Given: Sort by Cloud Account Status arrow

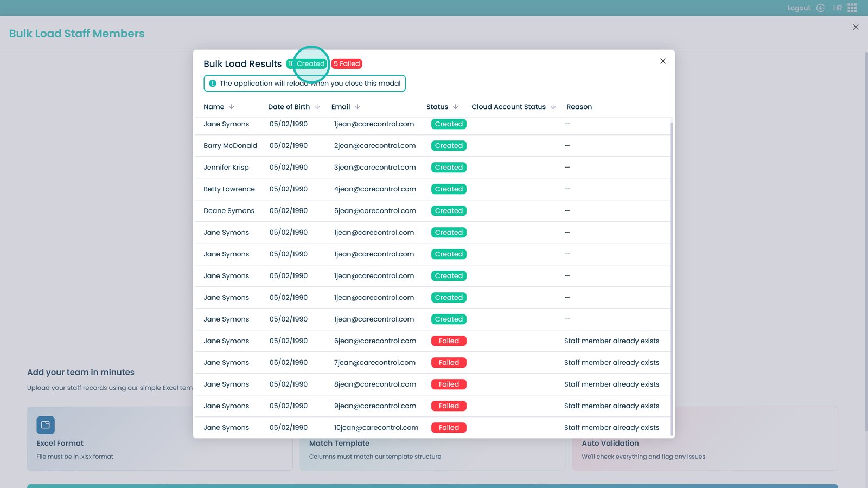Looking at the screenshot, I should coord(553,107).
